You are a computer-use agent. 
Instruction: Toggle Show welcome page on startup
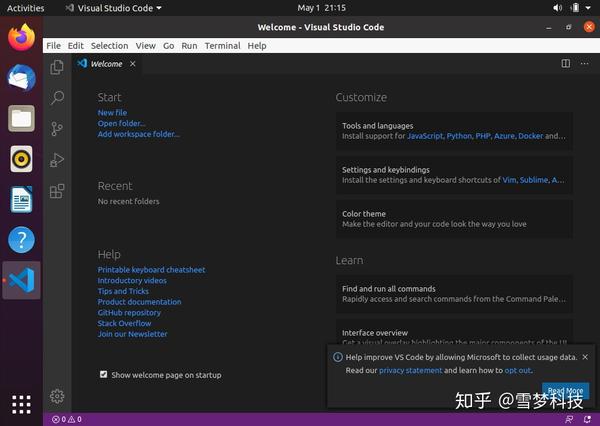(103, 374)
